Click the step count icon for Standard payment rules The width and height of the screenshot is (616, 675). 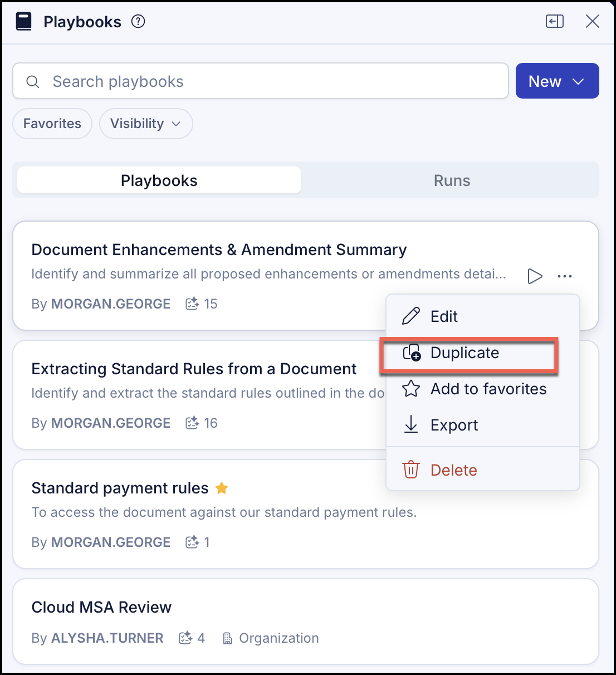192,542
